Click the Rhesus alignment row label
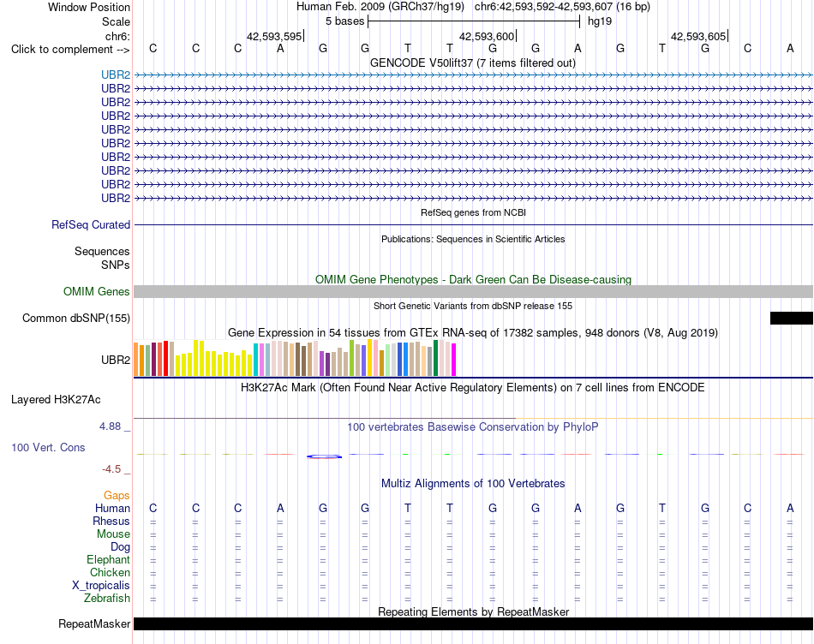This screenshot has width=814, height=644. pyautogui.click(x=111, y=521)
